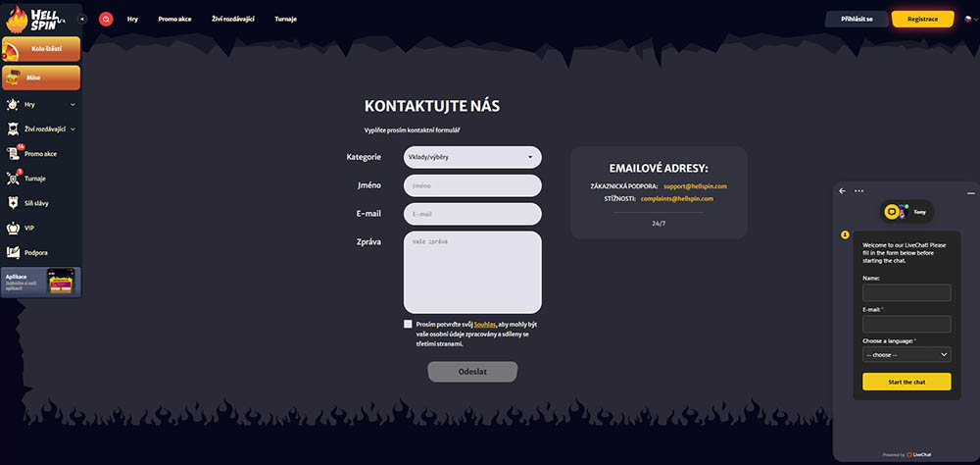Open Živí rozdávající in top navigation

233,20
